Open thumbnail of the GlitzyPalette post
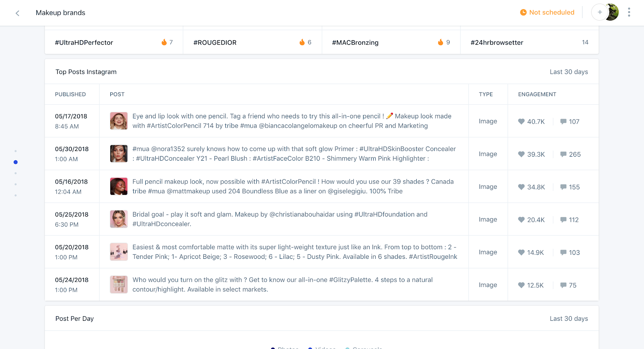644x349 pixels. click(119, 284)
